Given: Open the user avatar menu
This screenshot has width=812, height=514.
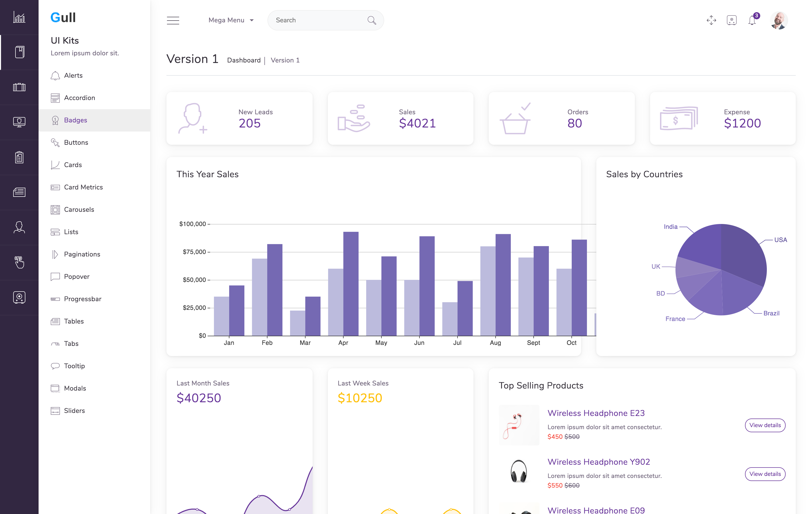Looking at the screenshot, I should pos(779,20).
